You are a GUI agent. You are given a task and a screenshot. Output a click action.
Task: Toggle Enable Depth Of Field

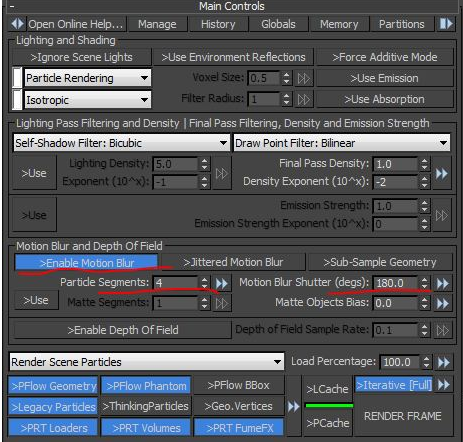click(x=123, y=330)
